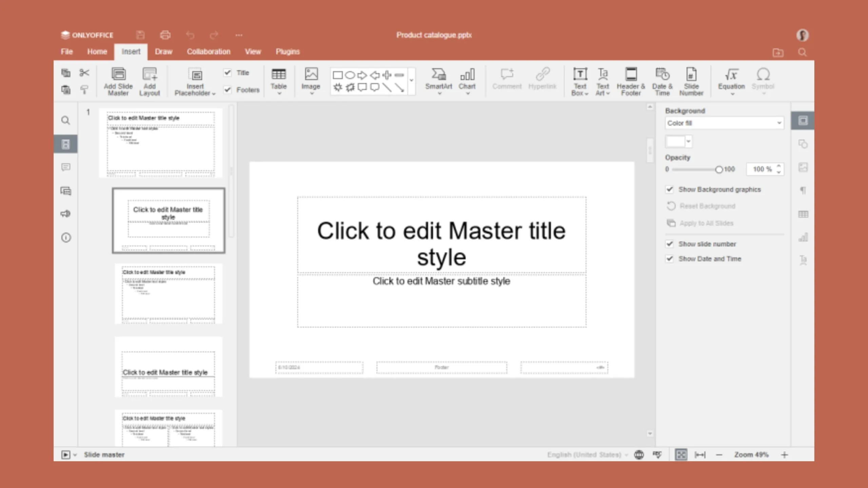Open the background color swatch picker
The width and height of the screenshot is (868, 488).
(678, 142)
